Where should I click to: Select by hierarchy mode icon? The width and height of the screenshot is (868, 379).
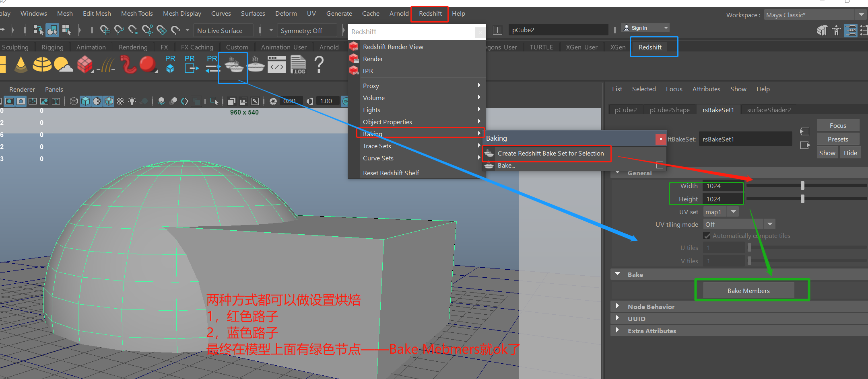coord(38,30)
